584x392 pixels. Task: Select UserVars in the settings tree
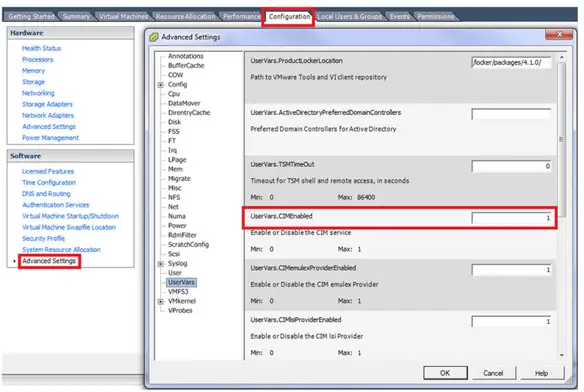pos(181,282)
